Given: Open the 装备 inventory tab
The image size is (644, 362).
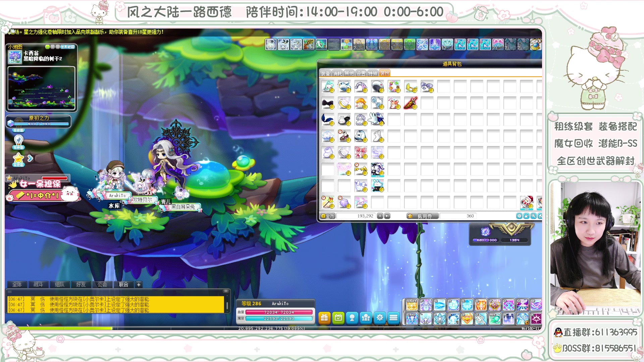Looking at the screenshot, I should pos(325,73).
